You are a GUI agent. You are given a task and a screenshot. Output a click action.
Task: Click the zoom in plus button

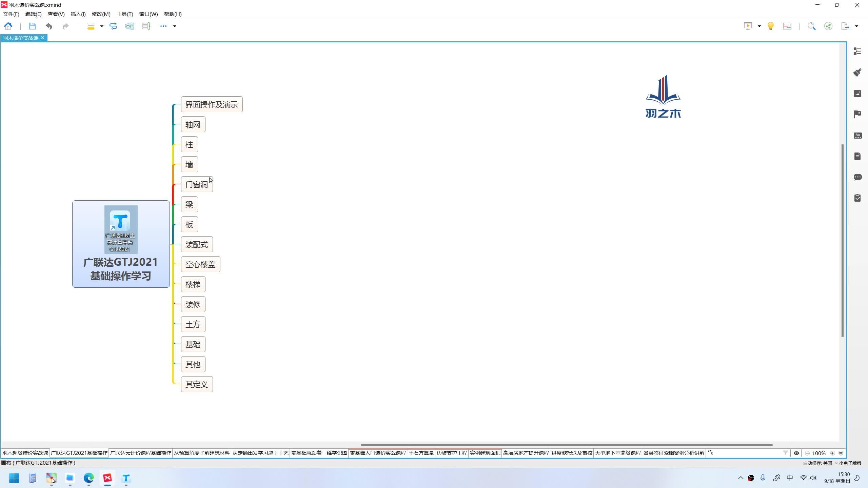pos(832,453)
